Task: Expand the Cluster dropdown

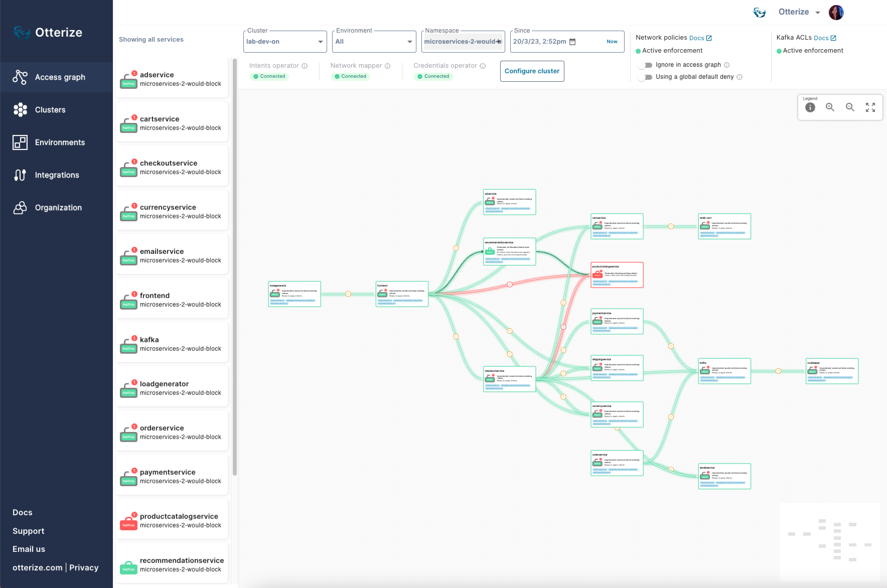Action: coord(285,42)
